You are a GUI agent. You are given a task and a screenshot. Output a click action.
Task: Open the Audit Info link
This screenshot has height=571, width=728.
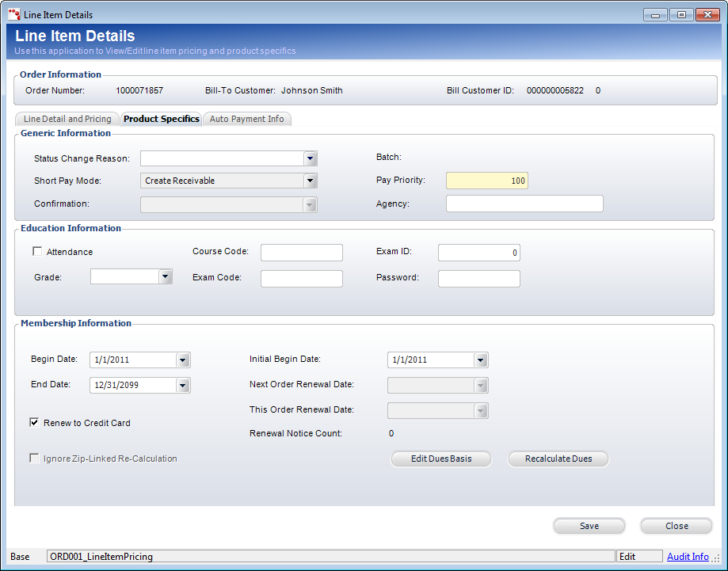[x=688, y=557]
